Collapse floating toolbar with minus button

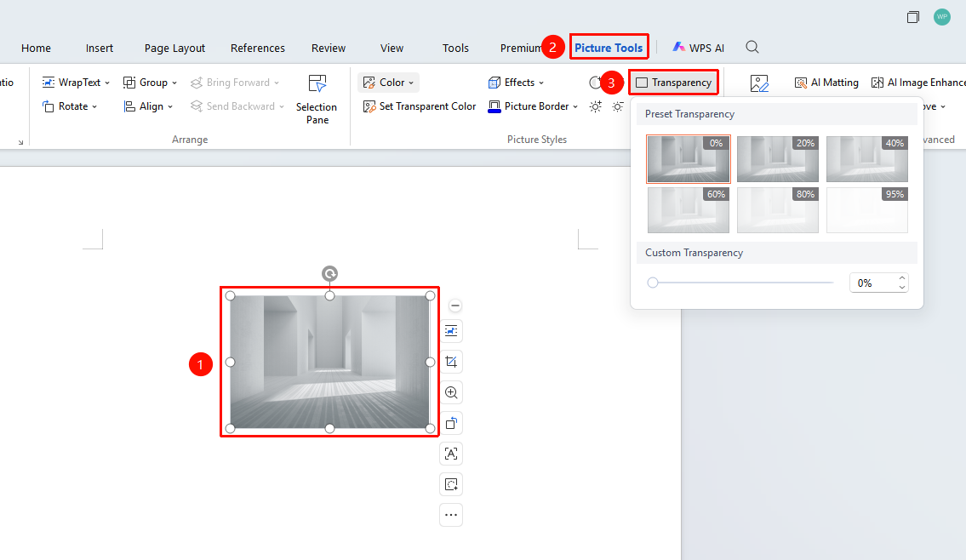coord(454,306)
